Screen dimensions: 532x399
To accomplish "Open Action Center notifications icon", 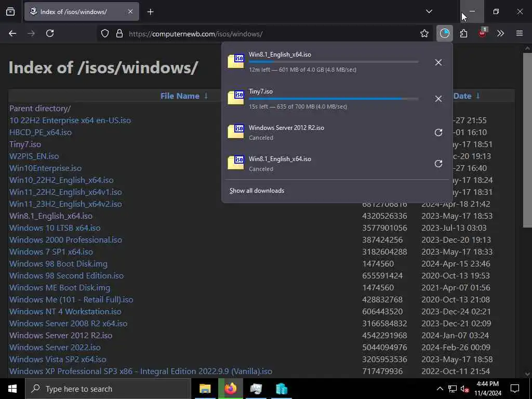I will (515, 389).
